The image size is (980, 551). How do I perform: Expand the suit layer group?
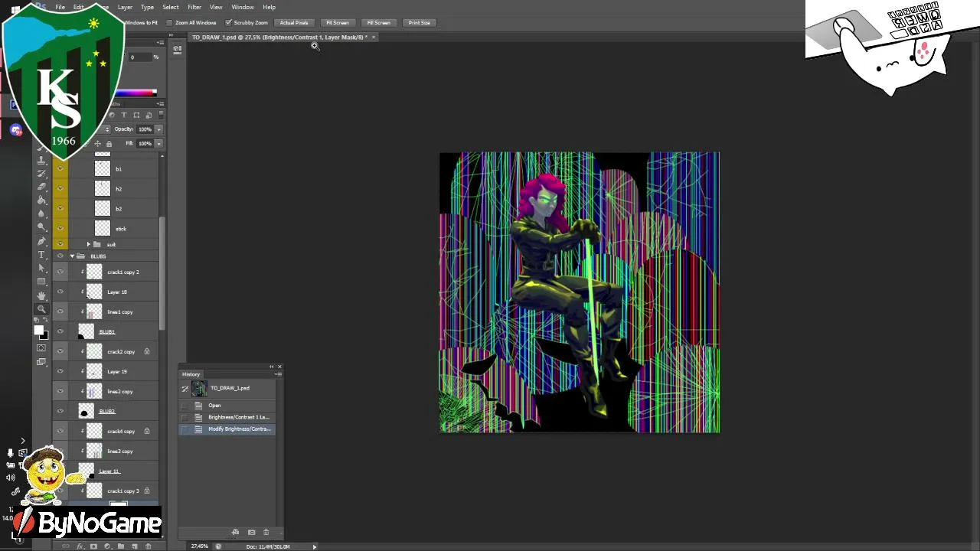coord(88,244)
